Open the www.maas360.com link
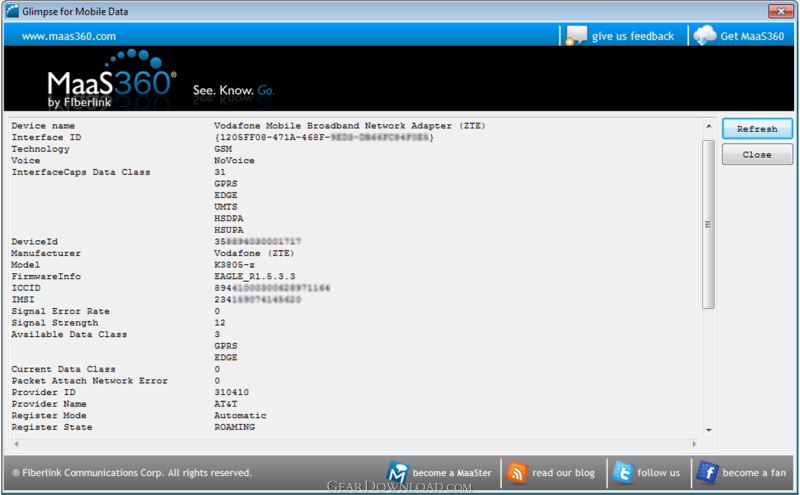Screen dimensions: 800x495 point(69,36)
